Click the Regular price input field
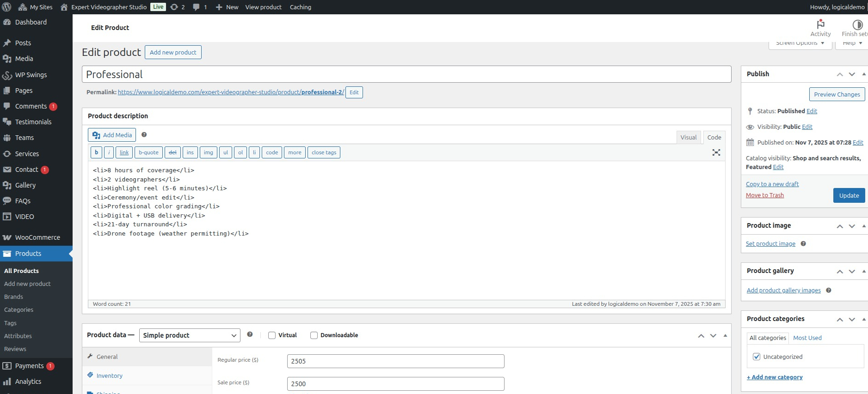868x394 pixels. click(x=395, y=361)
